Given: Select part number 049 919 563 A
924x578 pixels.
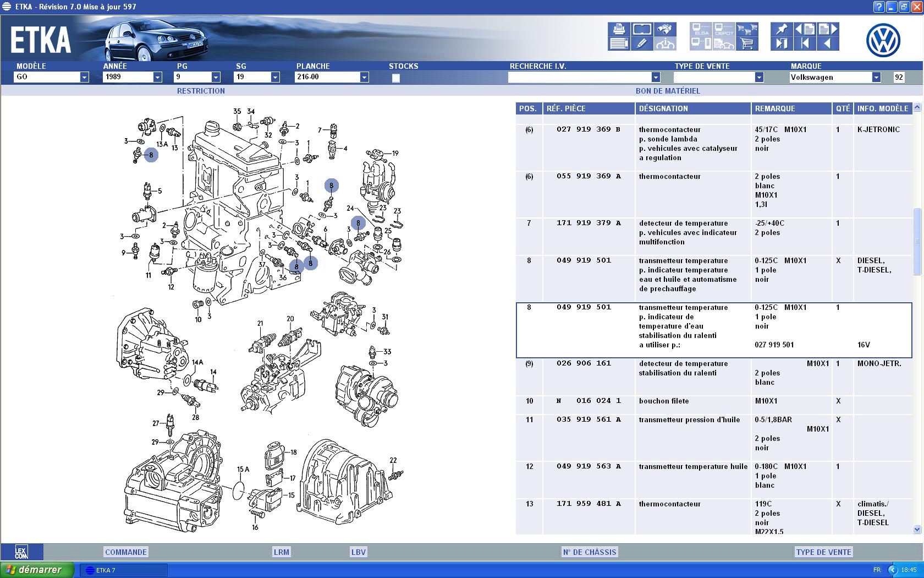Looking at the screenshot, I should (588, 466).
